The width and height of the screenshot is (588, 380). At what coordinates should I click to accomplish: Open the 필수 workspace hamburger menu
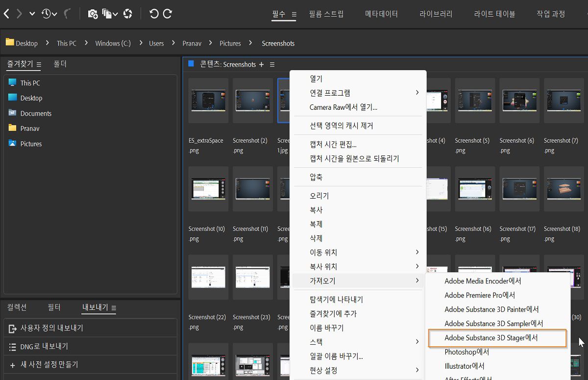pos(294,14)
